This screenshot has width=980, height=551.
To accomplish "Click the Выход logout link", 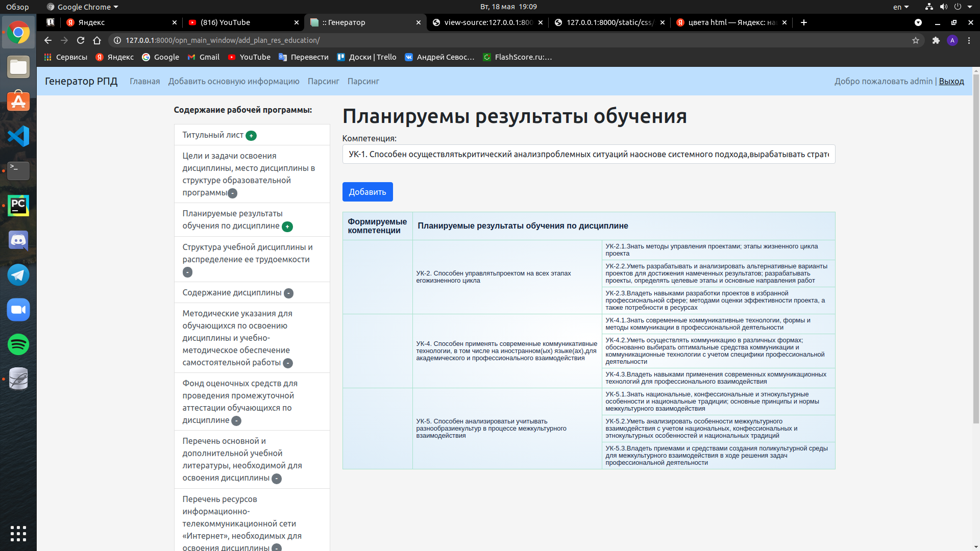I will (x=951, y=81).
